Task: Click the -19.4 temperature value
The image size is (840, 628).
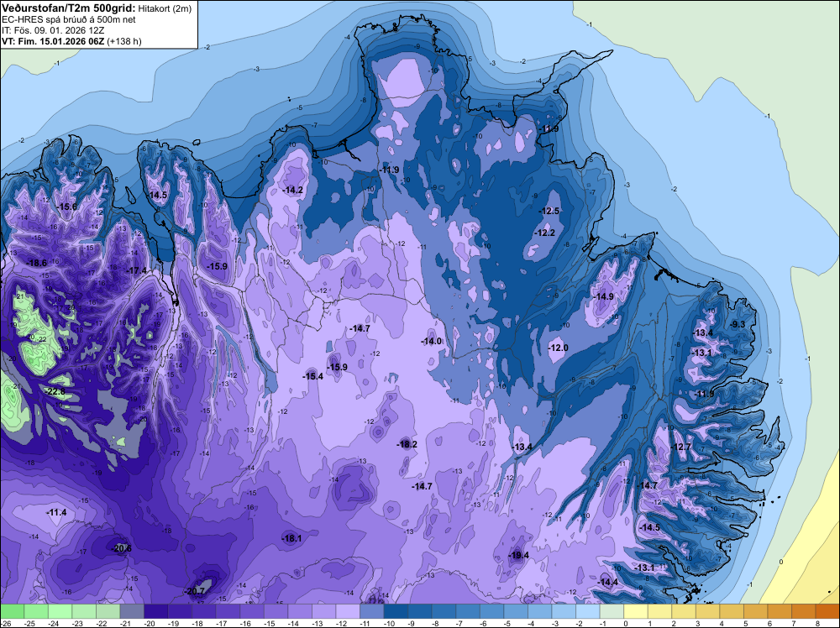Action: [518, 555]
